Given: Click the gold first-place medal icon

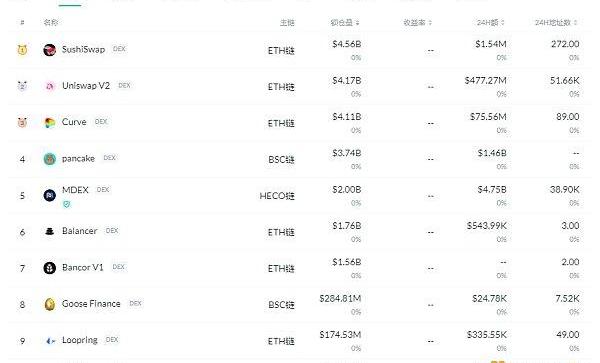Looking at the screenshot, I should pos(22,50).
